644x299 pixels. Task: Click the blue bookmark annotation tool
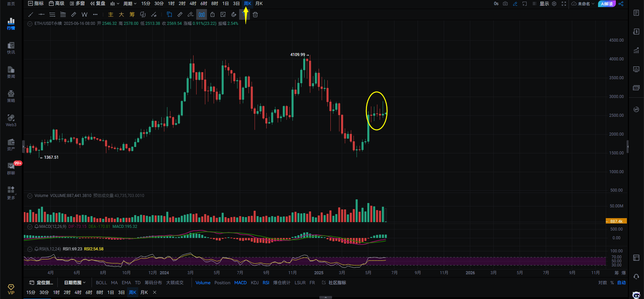[169, 14]
